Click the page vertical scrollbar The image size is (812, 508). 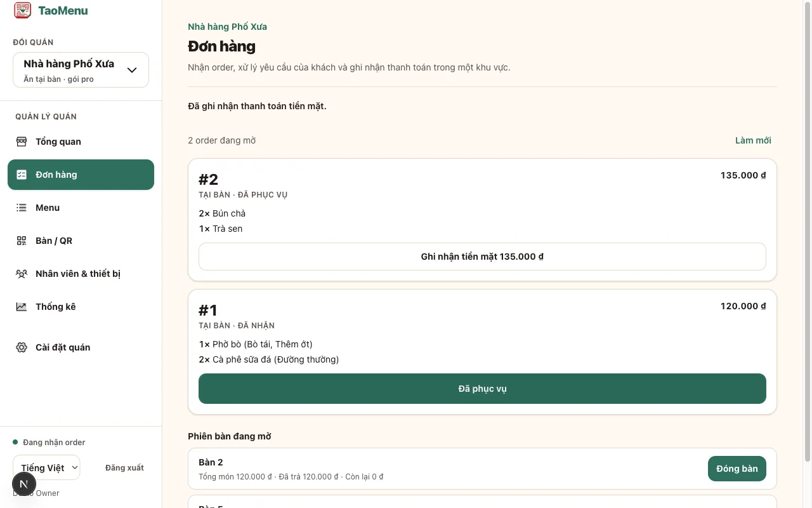coord(808,232)
